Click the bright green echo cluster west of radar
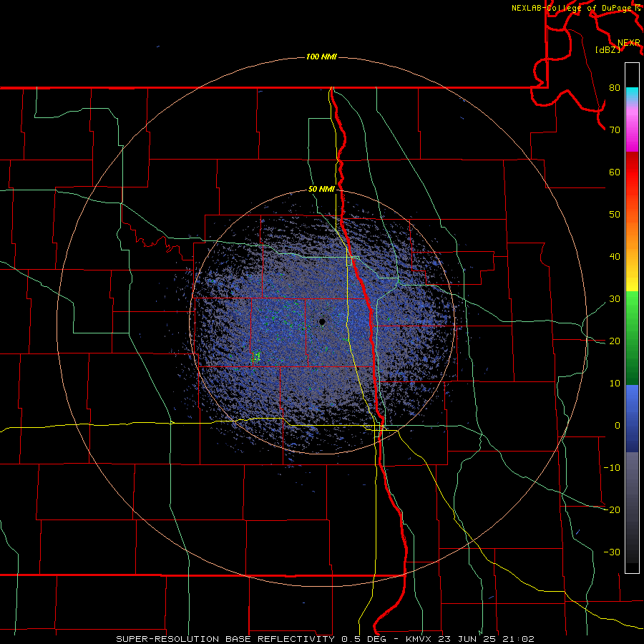 click(x=256, y=356)
